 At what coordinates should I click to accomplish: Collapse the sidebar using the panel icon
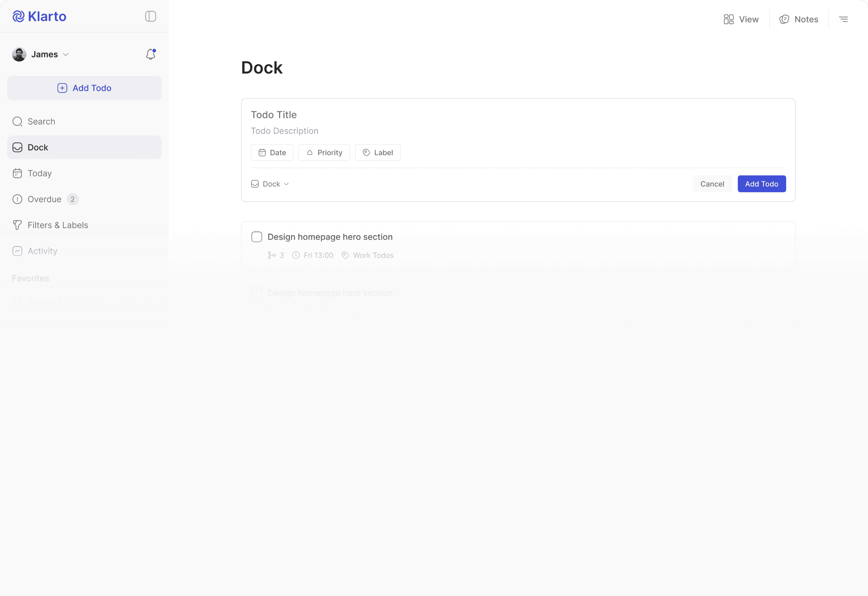click(x=150, y=17)
